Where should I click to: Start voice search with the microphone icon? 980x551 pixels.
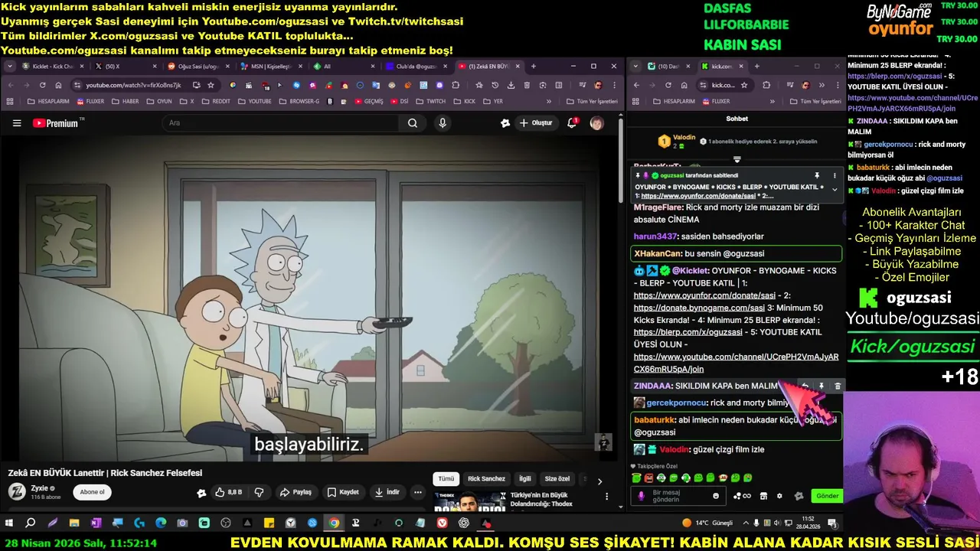click(x=443, y=123)
